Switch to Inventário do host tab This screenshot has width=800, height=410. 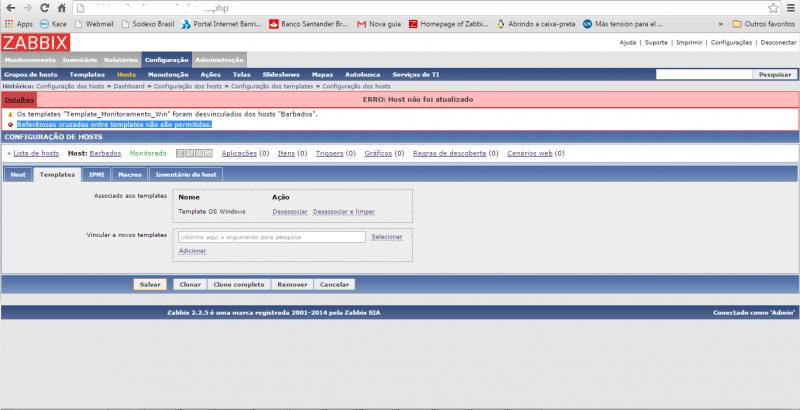click(186, 175)
